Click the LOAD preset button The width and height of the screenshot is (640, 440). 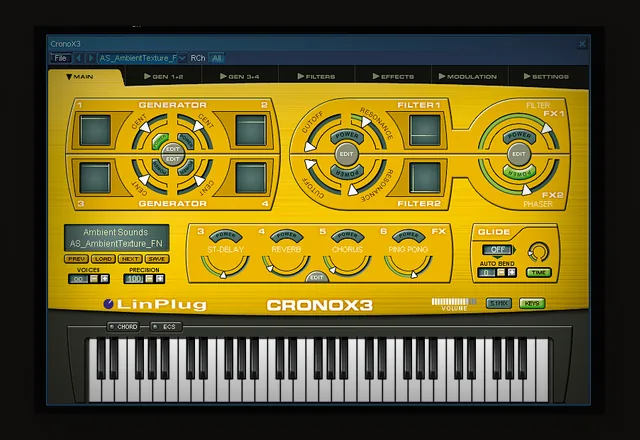point(103,259)
